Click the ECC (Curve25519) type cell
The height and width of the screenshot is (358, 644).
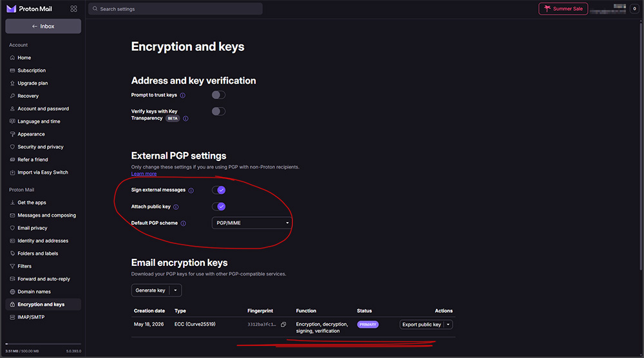pos(194,325)
